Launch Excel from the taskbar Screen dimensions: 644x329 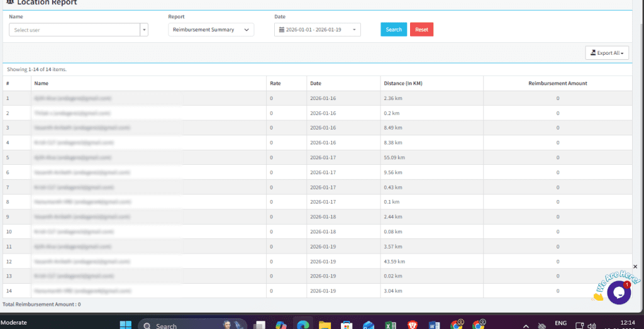pos(390,325)
